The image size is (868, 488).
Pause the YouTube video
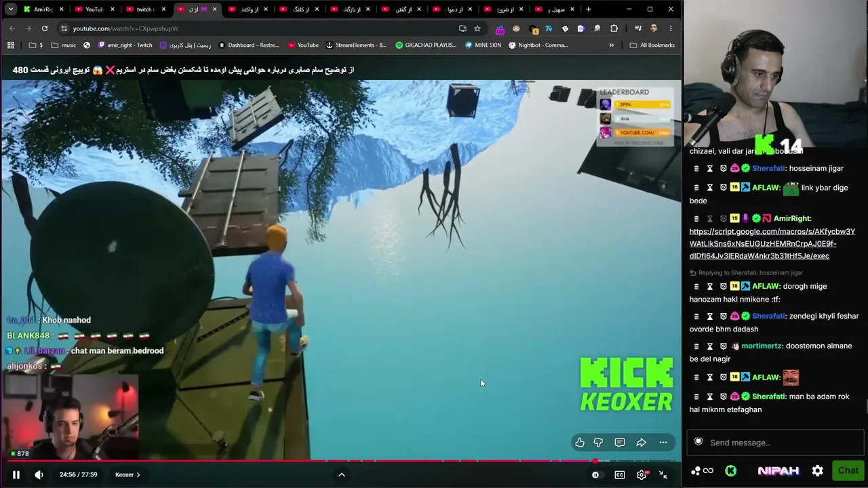(16, 474)
